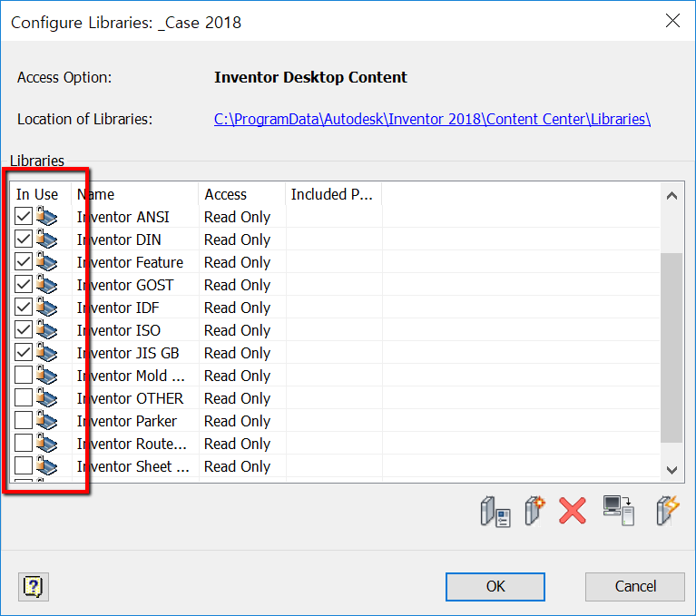This screenshot has height=616, width=696.
Task: Click Read Only in the Inventor ANSI row
Action: click(x=237, y=217)
